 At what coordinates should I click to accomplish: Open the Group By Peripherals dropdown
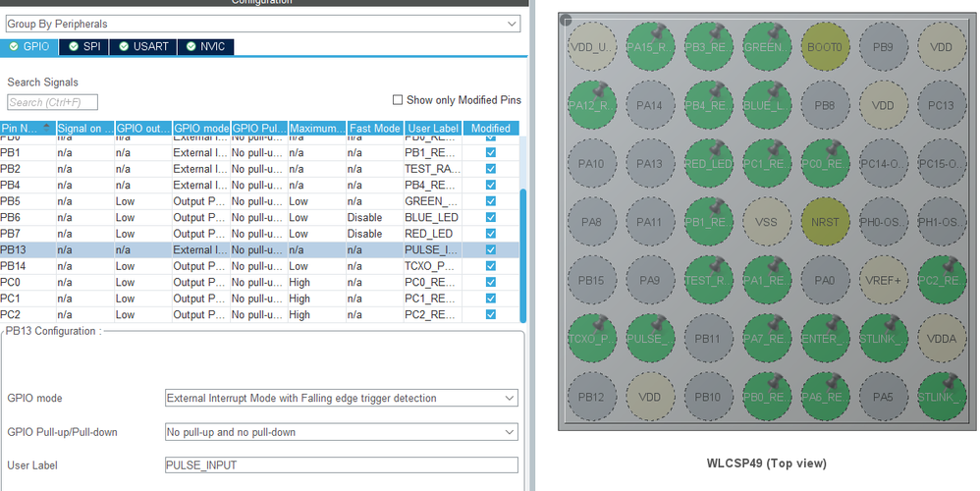(262, 24)
